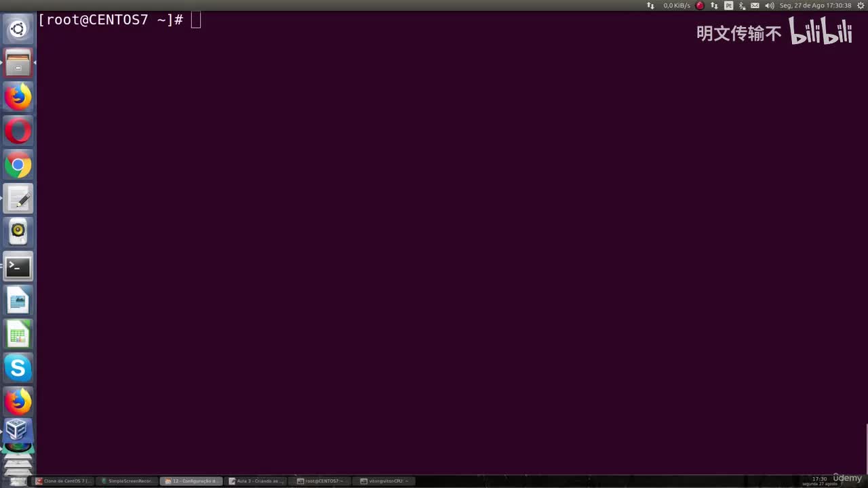This screenshot has height=488, width=868.
Task: Open Skype from the dock
Action: pyautogui.click(x=18, y=368)
